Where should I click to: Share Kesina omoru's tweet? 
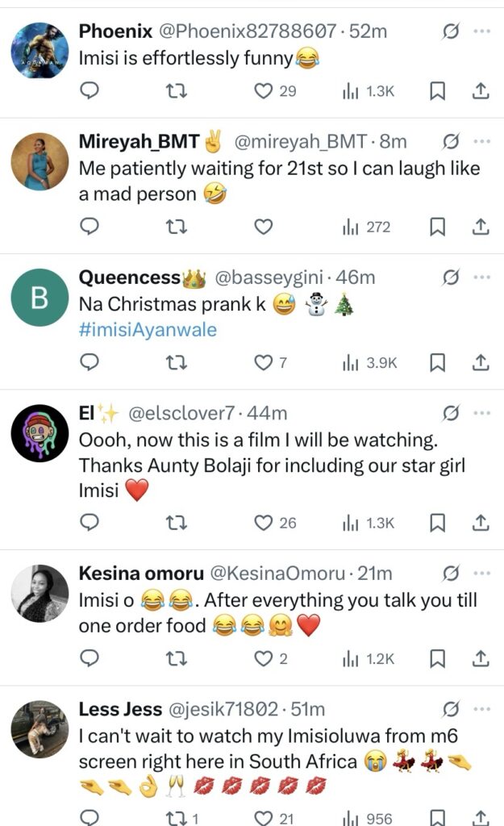point(481,659)
